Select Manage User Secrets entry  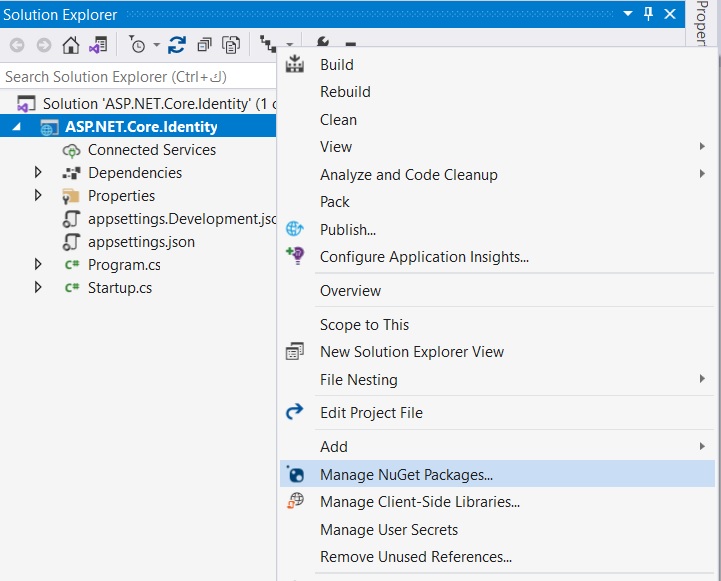497,530
